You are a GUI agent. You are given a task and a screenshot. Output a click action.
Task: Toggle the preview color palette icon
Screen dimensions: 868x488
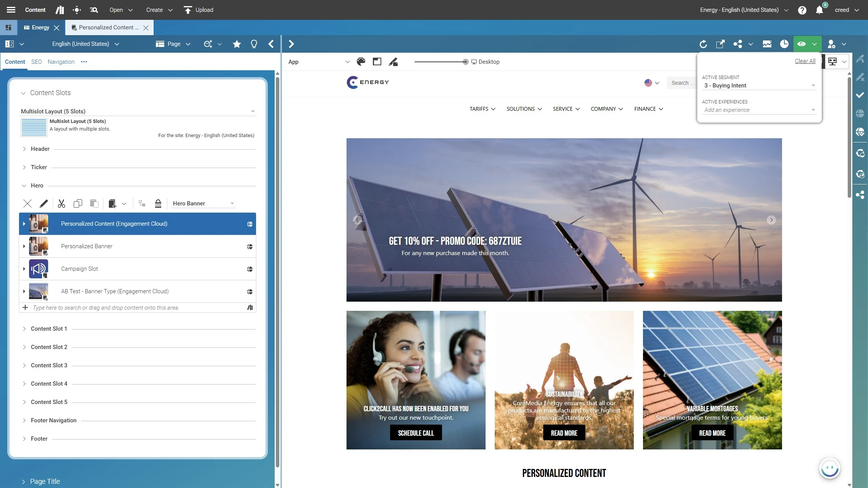[361, 61]
